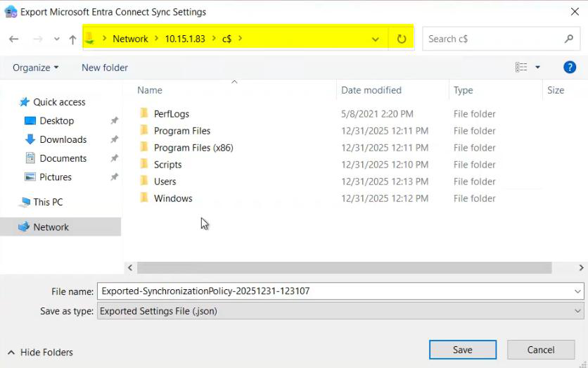
Task: Open the File name dropdown arrow
Action: click(x=577, y=291)
